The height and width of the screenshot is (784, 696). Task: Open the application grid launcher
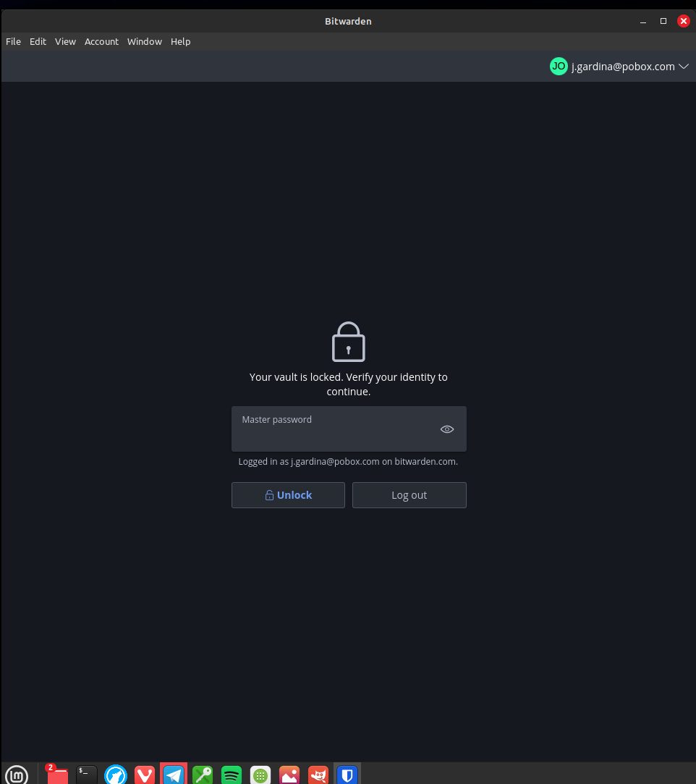click(260, 774)
